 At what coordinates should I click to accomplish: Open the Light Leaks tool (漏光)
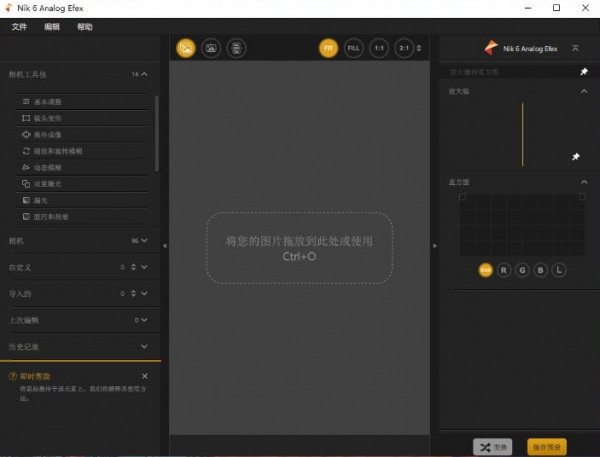click(x=82, y=201)
